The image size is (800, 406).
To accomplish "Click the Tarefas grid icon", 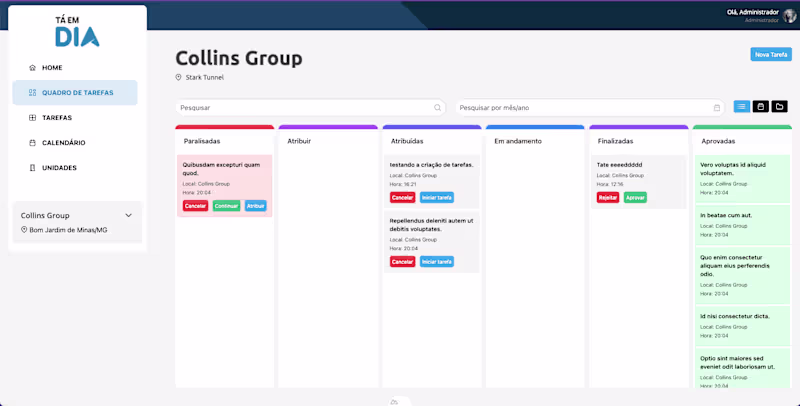I will pos(33,118).
